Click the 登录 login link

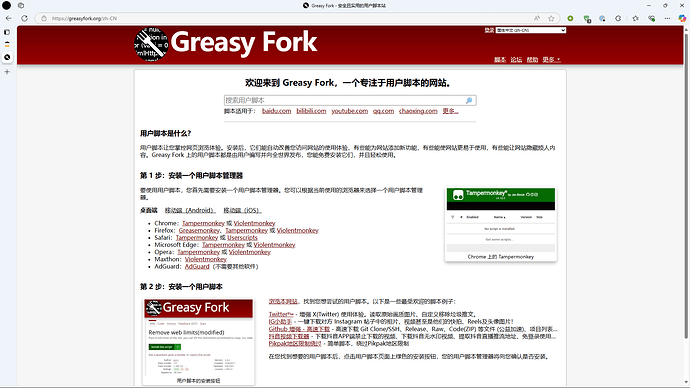coord(489,30)
